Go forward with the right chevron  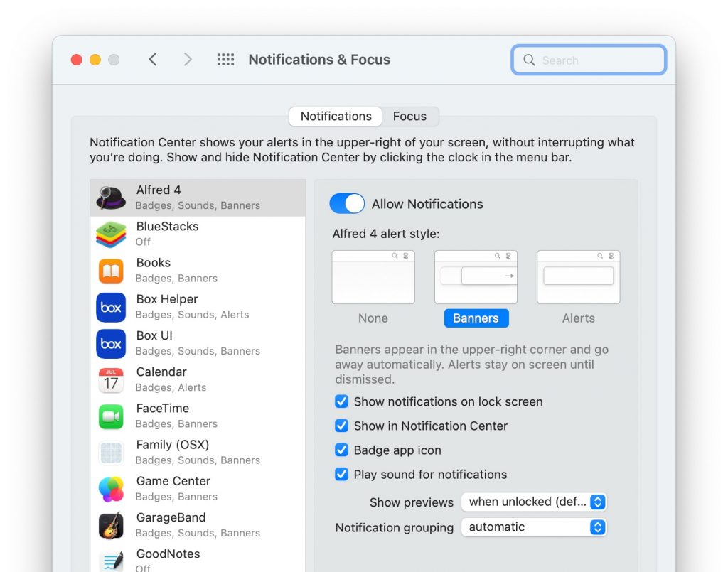point(188,60)
